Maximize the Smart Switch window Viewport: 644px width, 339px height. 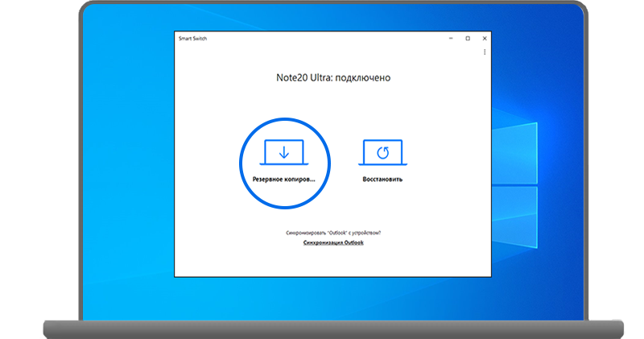click(468, 38)
